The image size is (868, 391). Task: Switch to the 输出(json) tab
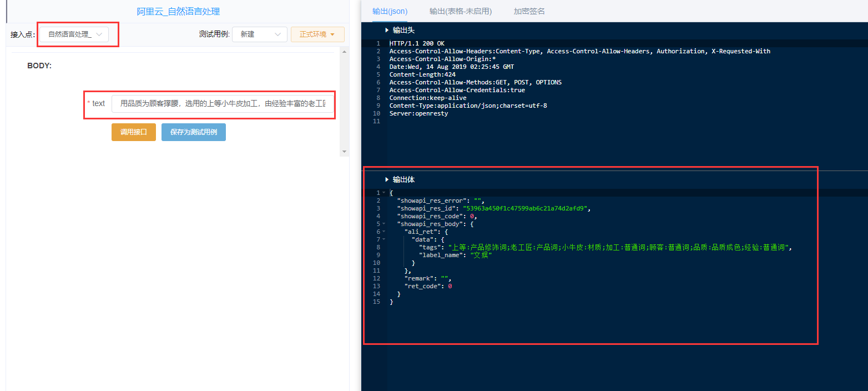click(x=390, y=11)
